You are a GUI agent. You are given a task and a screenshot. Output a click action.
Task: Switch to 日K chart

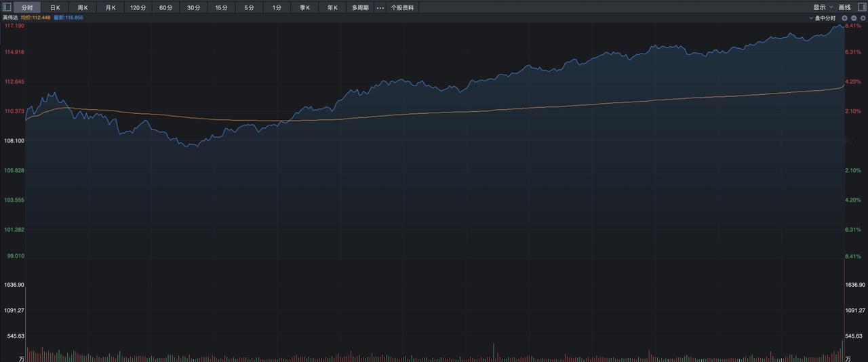[55, 8]
